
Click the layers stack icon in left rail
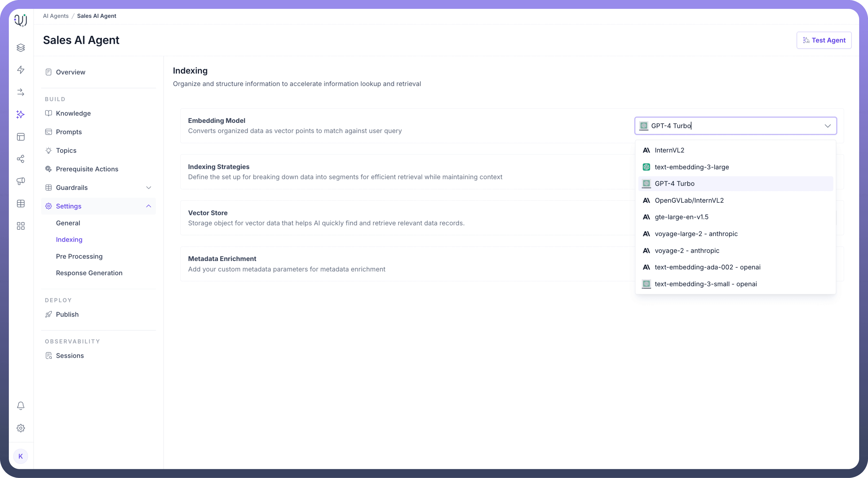point(21,48)
